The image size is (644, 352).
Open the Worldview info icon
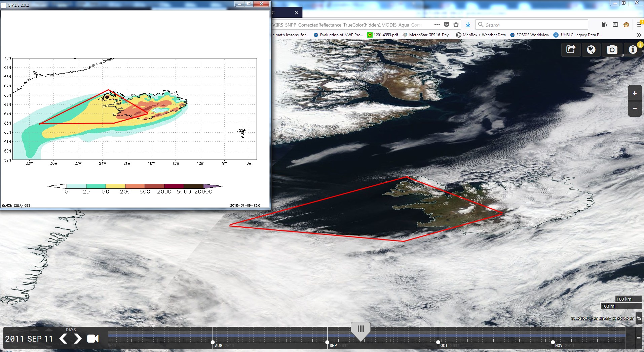click(x=633, y=50)
